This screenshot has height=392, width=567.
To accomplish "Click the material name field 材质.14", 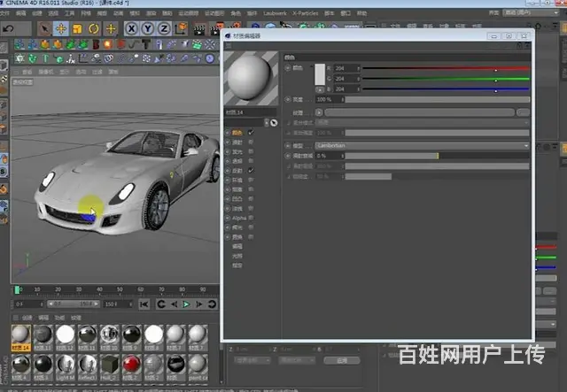I will 251,112.
